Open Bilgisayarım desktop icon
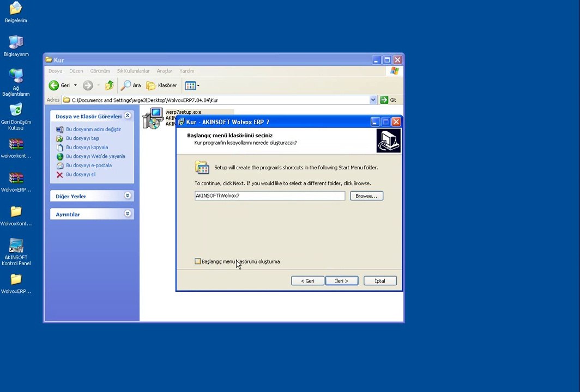Screen dimensions: 580x392 16,46
